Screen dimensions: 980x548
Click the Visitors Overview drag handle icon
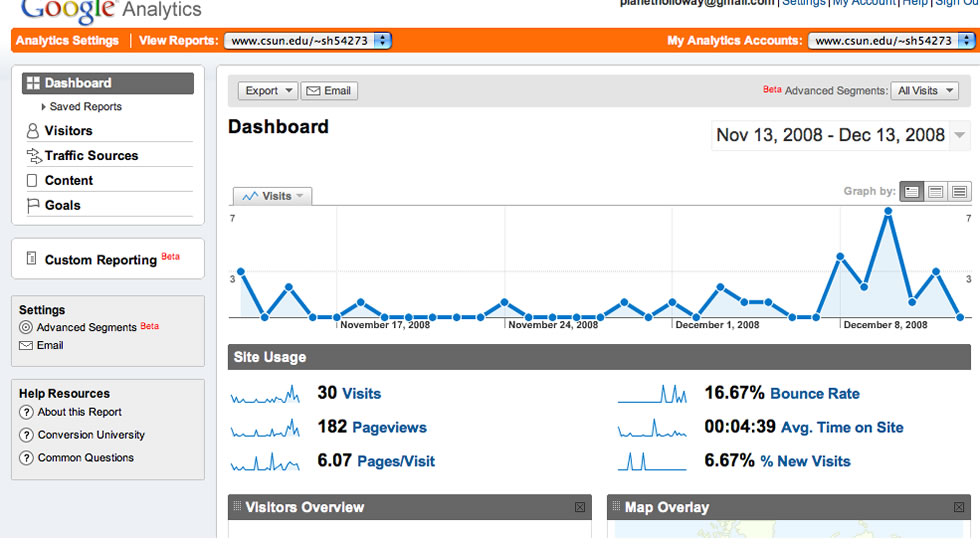tap(237, 506)
